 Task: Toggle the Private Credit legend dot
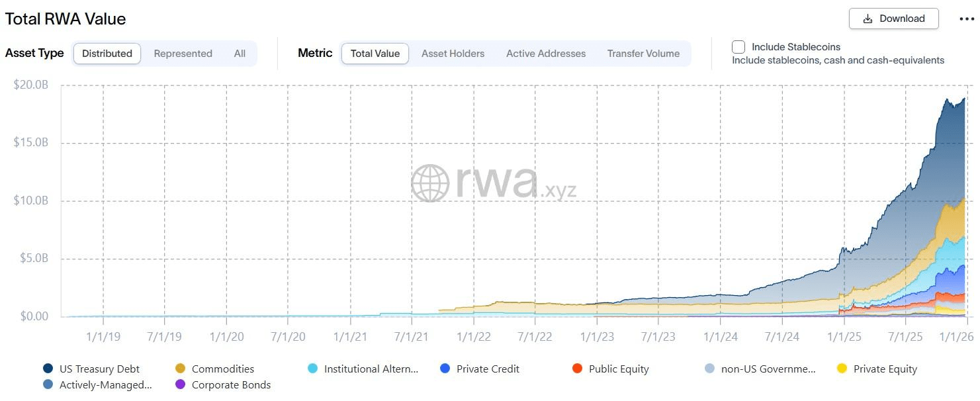pos(445,369)
